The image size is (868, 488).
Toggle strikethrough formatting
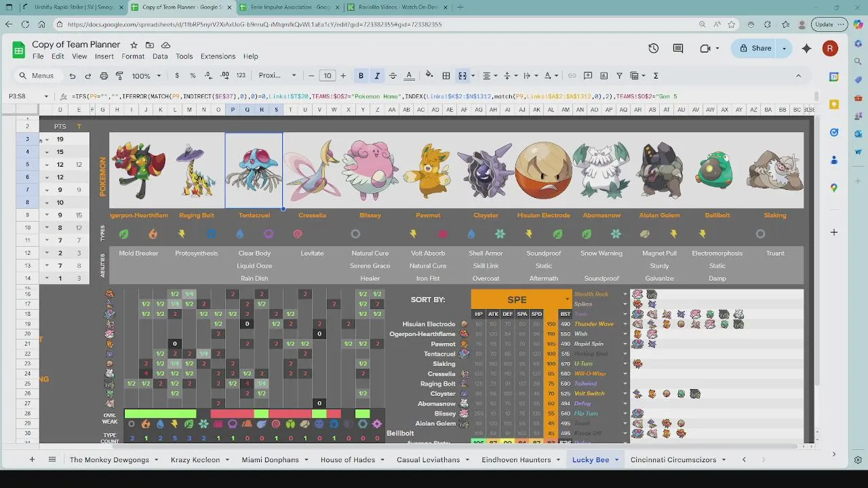click(393, 76)
